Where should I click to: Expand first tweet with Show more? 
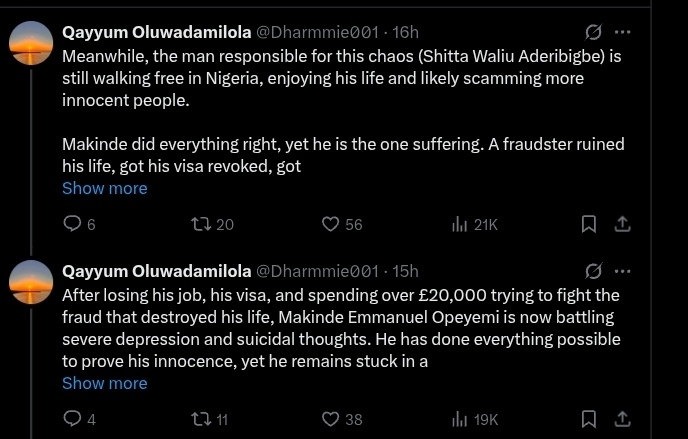(x=104, y=188)
